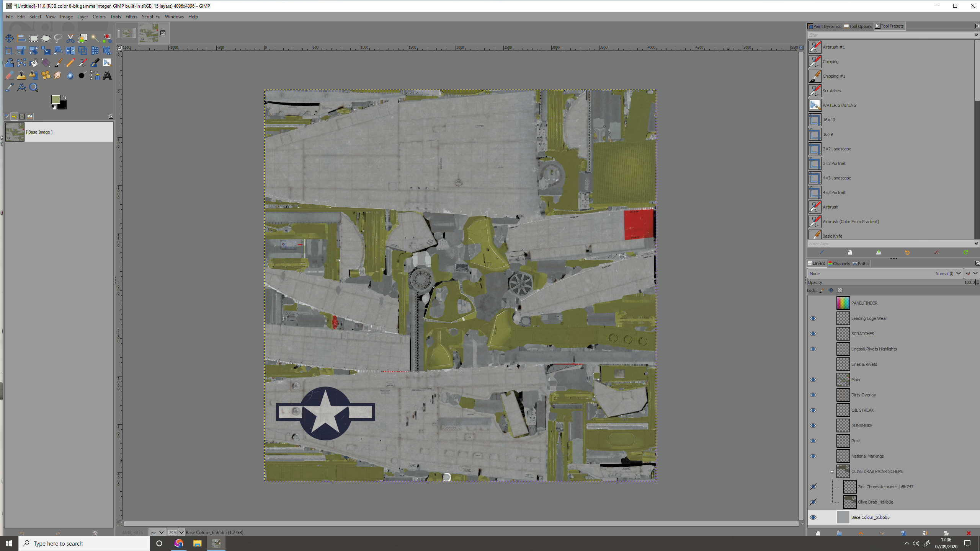
Task: Select the Fuzzy Select magic wand tool
Action: click(95, 38)
